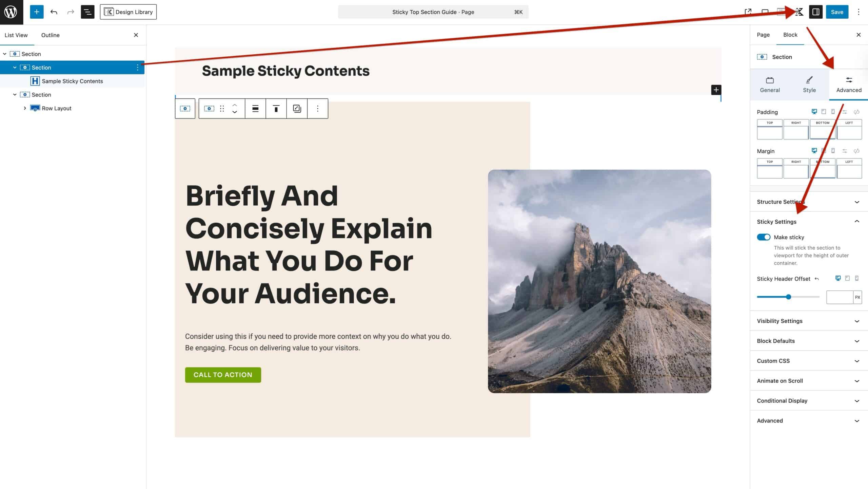
Task: Click the undo arrow icon
Action: click(x=54, y=12)
